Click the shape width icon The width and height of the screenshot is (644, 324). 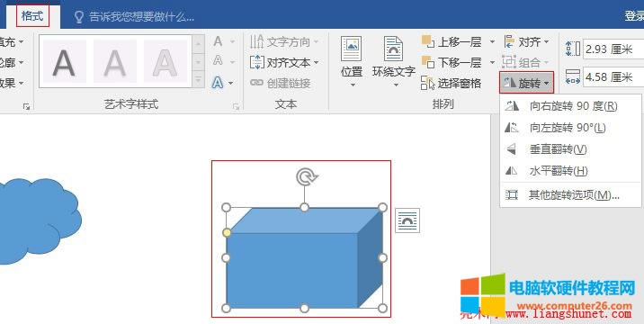point(573,76)
